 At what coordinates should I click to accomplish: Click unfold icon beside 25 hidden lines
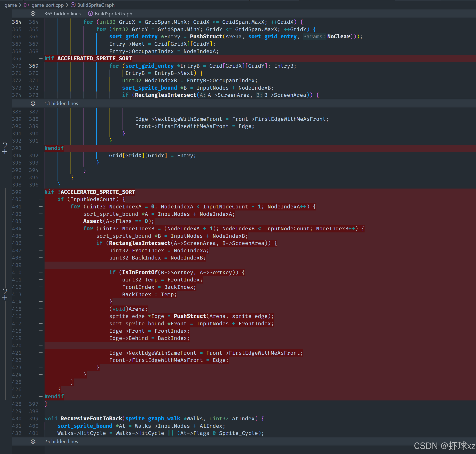pyautogui.click(x=33, y=441)
